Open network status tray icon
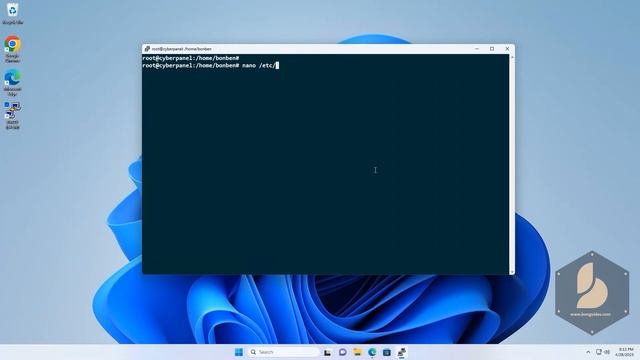Viewport: 640px width, 360px height. coord(599,352)
